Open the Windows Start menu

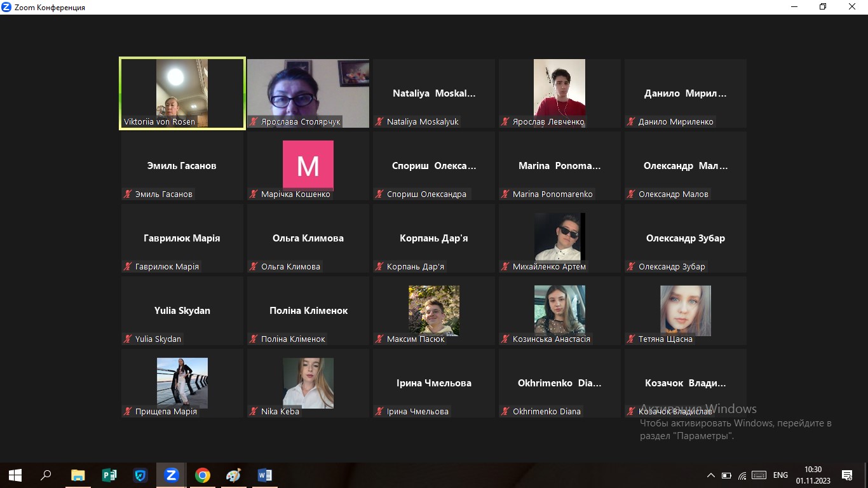click(15, 475)
